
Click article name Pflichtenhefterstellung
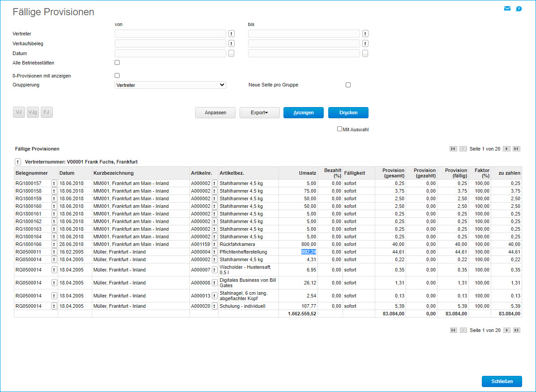244,252
